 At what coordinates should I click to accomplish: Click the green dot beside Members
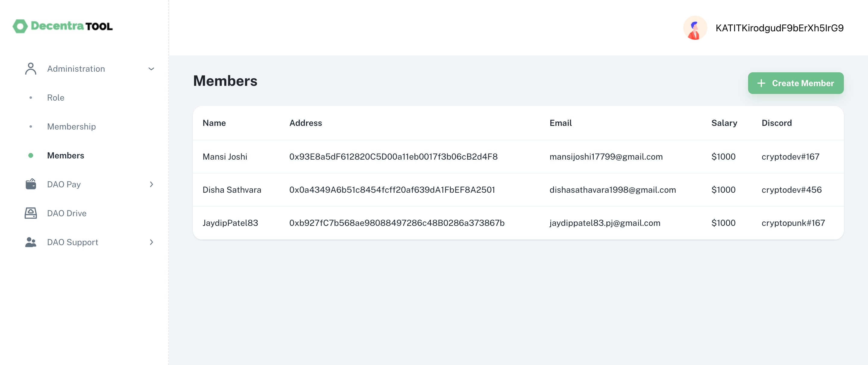click(31, 156)
